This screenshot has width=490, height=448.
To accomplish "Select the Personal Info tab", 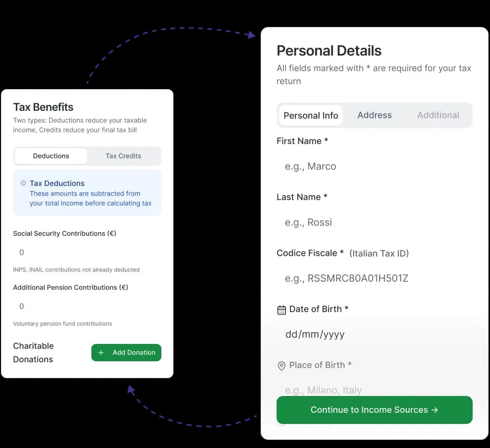I will pos(311,116).
